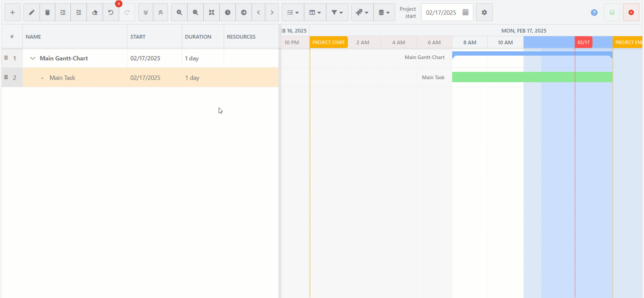Select the green Main Task bar
This screenshot has height=298, width=644.
[x=532, y=77]
